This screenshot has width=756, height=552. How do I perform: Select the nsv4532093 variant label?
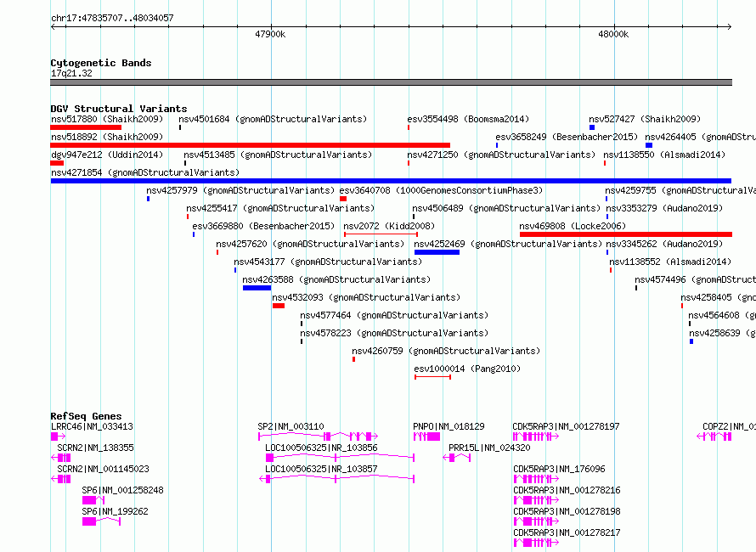(366, 297)
